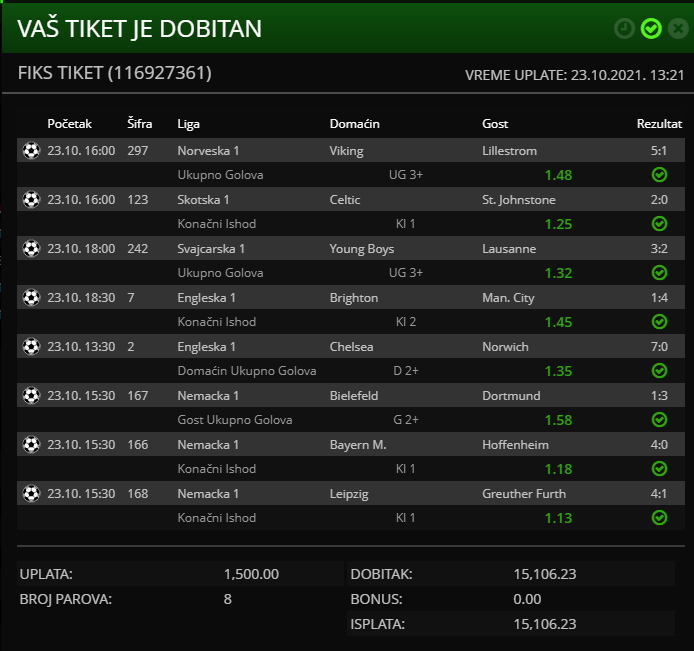
Task: Click the win checkmark next to odds 1.48
Action: (659, 175)
